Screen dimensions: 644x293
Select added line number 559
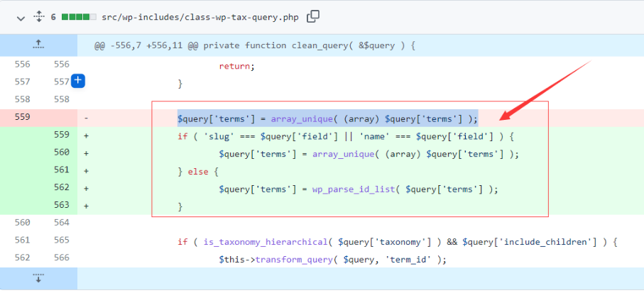[62, 135]
